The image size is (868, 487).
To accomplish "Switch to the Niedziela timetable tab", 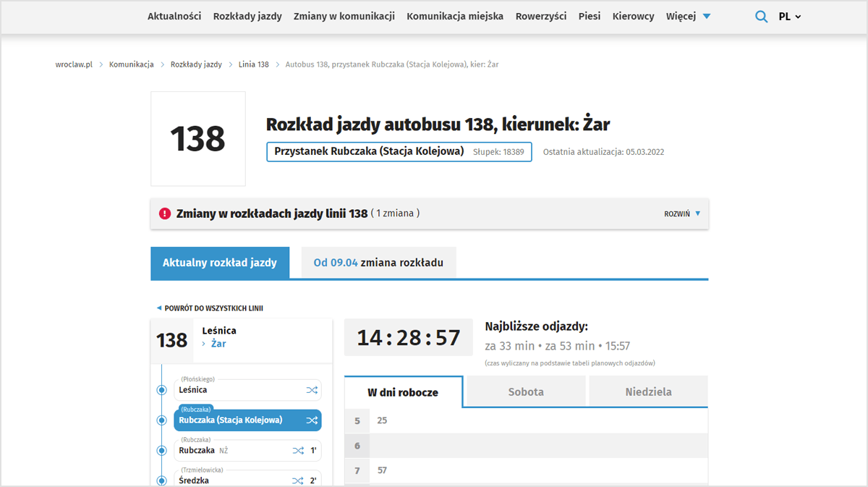I will (648, 391).
